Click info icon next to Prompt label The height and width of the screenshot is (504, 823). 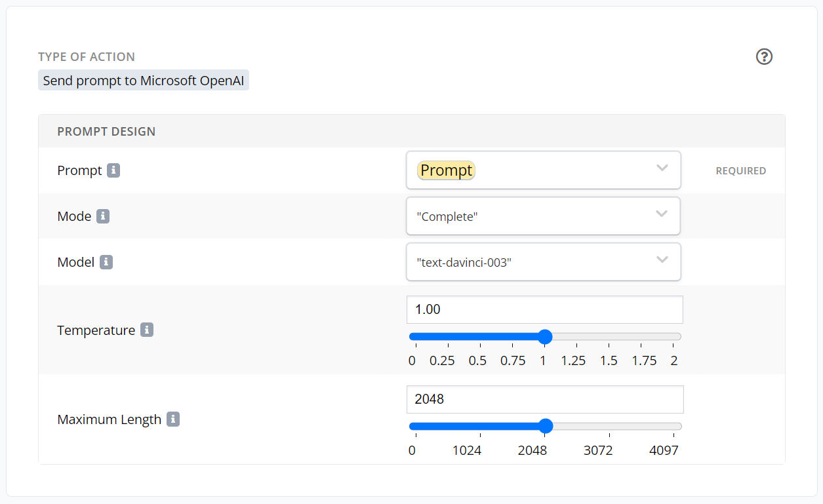113,170
